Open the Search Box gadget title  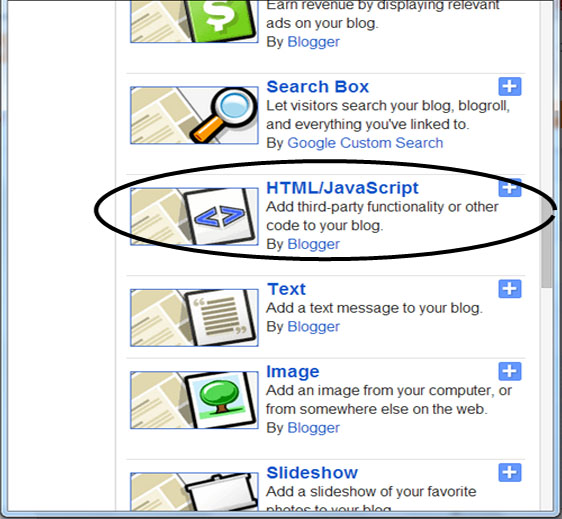coord(318,87)
